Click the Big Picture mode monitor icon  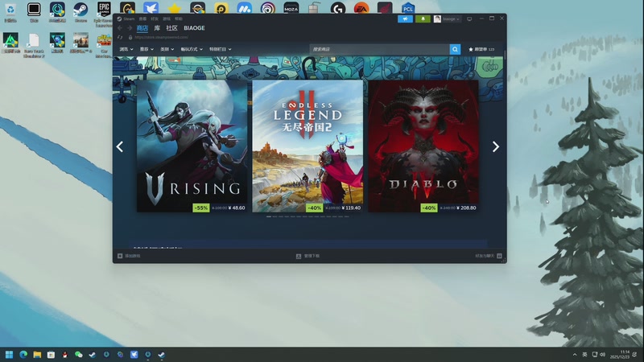tap(469, 19)
